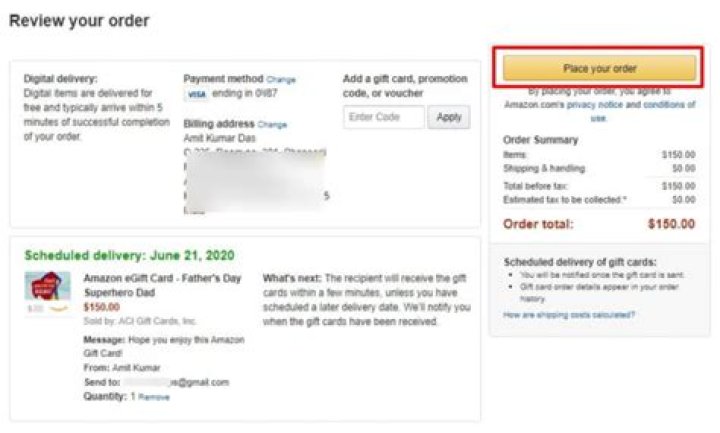The width and height of the screenshot is (720, 433).
Task: Change the payment method
Action: coord(281,80)
